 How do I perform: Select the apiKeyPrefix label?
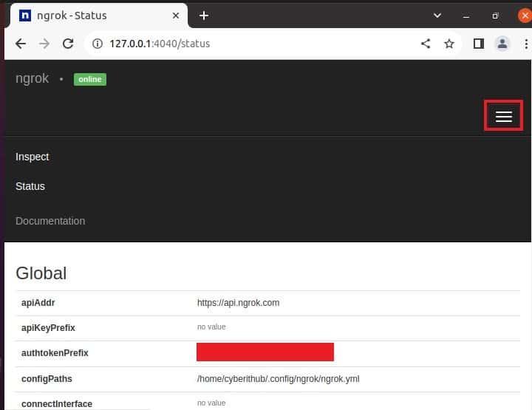[x=48, y=328]
